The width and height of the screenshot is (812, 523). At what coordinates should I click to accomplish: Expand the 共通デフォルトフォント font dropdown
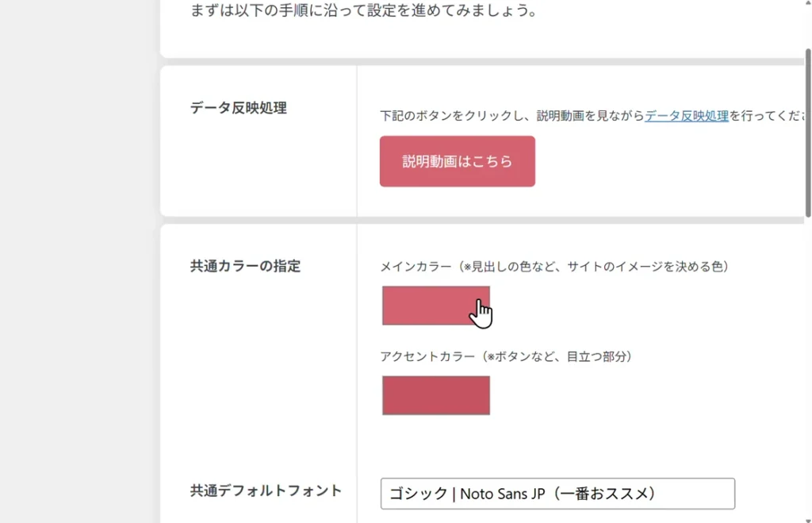point(557,494)
